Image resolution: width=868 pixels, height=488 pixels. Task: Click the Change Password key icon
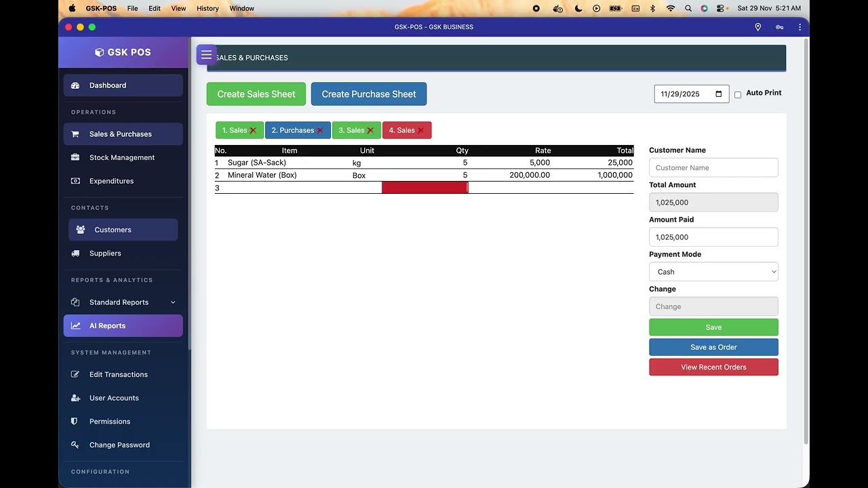coord(75,445)
